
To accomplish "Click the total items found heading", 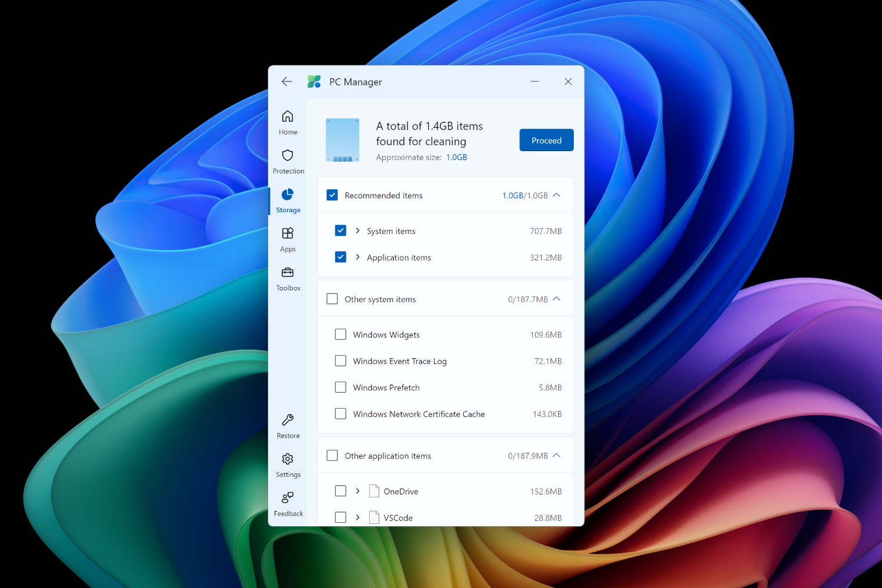I will coord(429,134).
